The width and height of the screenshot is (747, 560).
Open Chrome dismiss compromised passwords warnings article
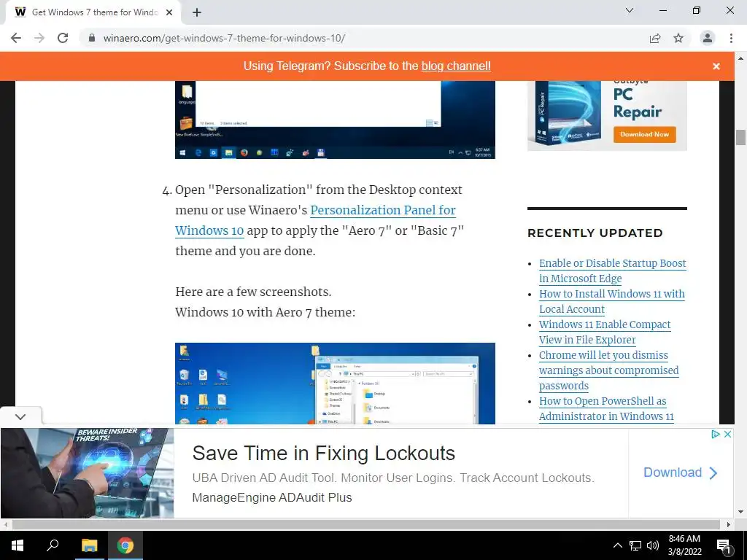pyautogui.click(x=608, y=370)
